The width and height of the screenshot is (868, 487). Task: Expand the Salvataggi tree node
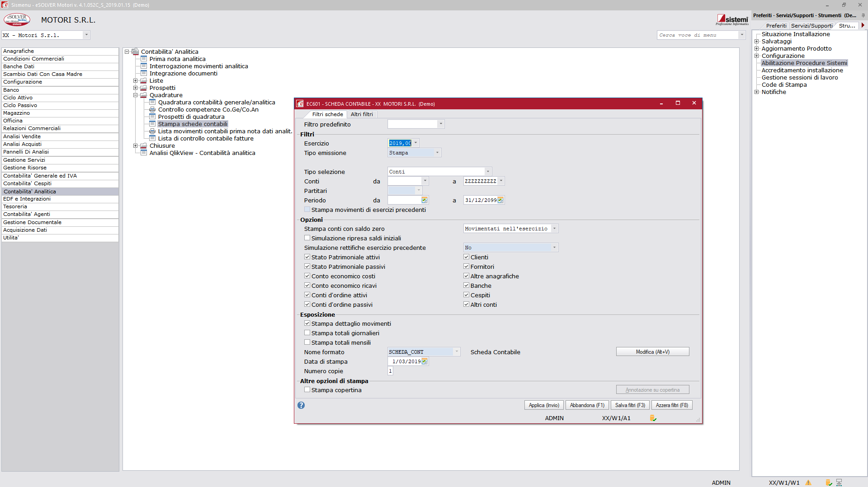pyautogui.click(x=756, y=42)
